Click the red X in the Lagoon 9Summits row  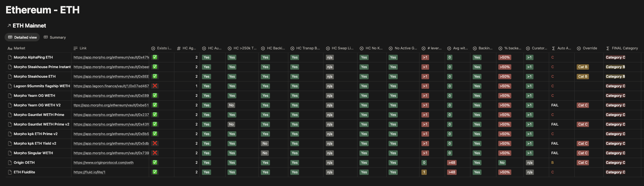155,86
